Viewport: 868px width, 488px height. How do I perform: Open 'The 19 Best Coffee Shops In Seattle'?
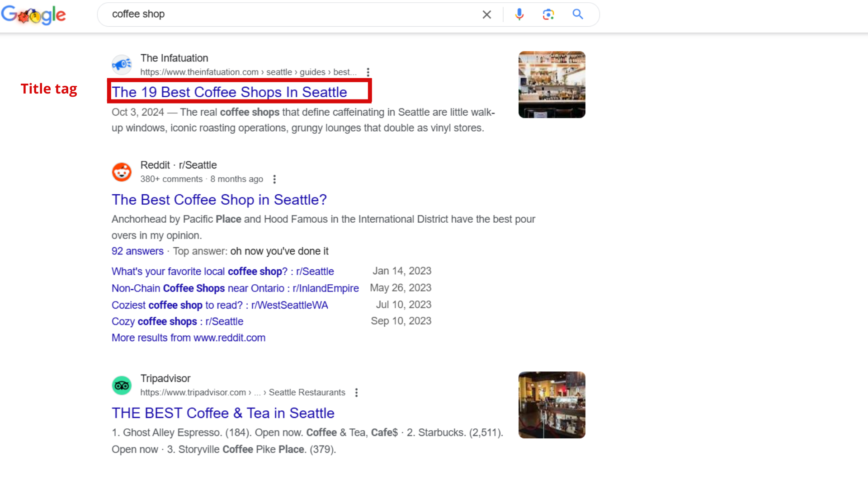click(x=229, y=92)
